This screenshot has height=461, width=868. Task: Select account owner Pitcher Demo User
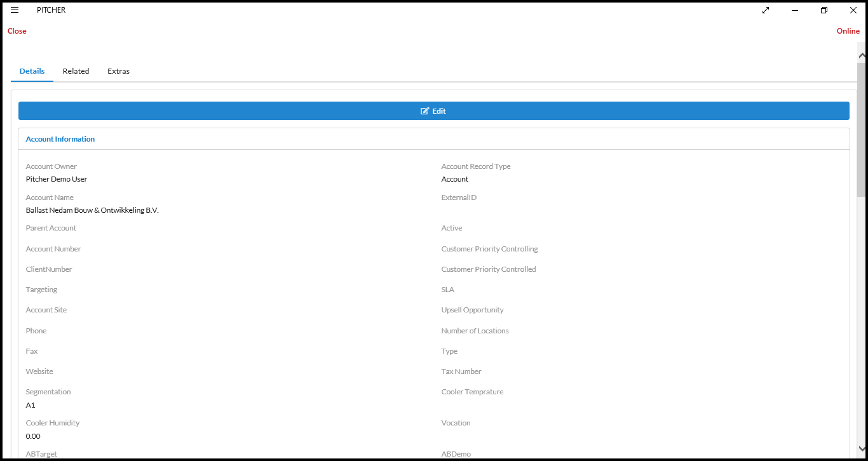pyautogui.click(x=57, y=178)
